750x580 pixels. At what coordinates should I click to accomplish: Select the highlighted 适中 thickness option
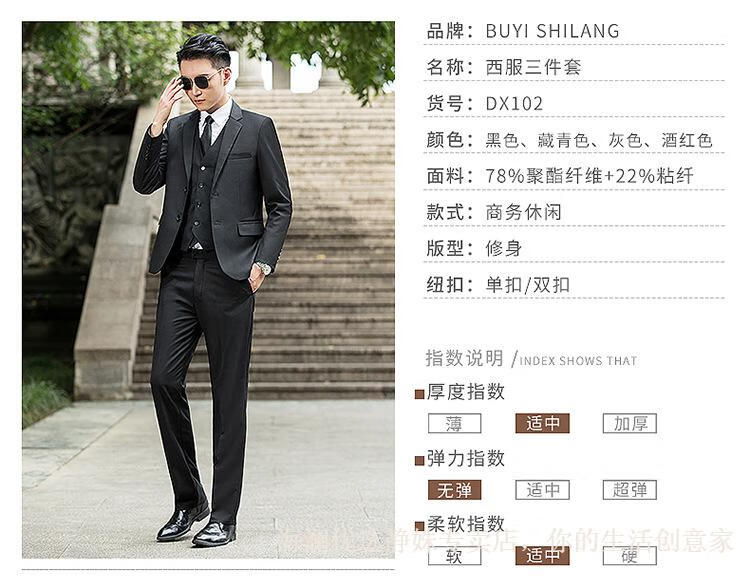click(x=542, y=424)
